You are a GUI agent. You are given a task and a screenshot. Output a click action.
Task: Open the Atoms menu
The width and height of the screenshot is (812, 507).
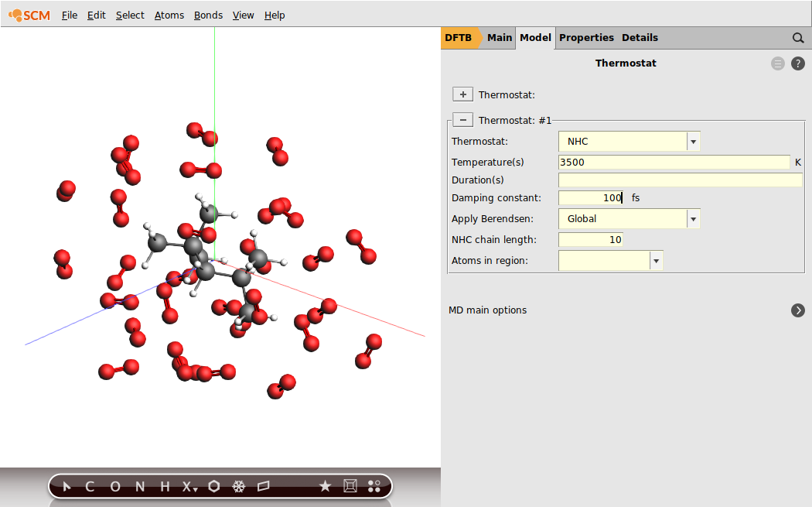pyautogui.click(x=169, y=15)
